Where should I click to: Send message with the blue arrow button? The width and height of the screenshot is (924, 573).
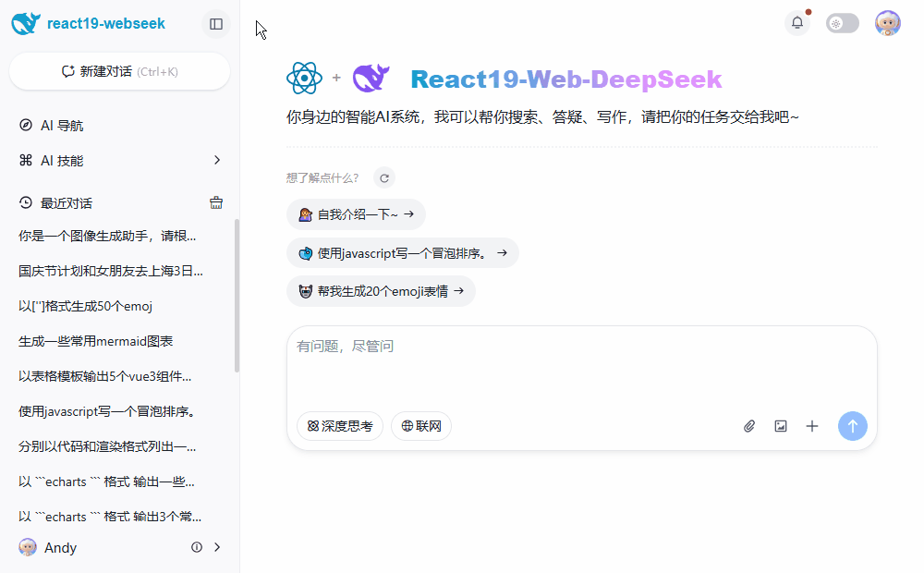pyautogui.click(x=853, y=426)
